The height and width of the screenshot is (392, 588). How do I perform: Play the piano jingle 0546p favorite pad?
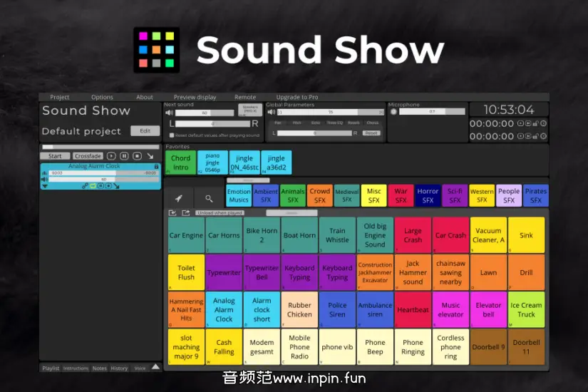(x=212, y=163)
